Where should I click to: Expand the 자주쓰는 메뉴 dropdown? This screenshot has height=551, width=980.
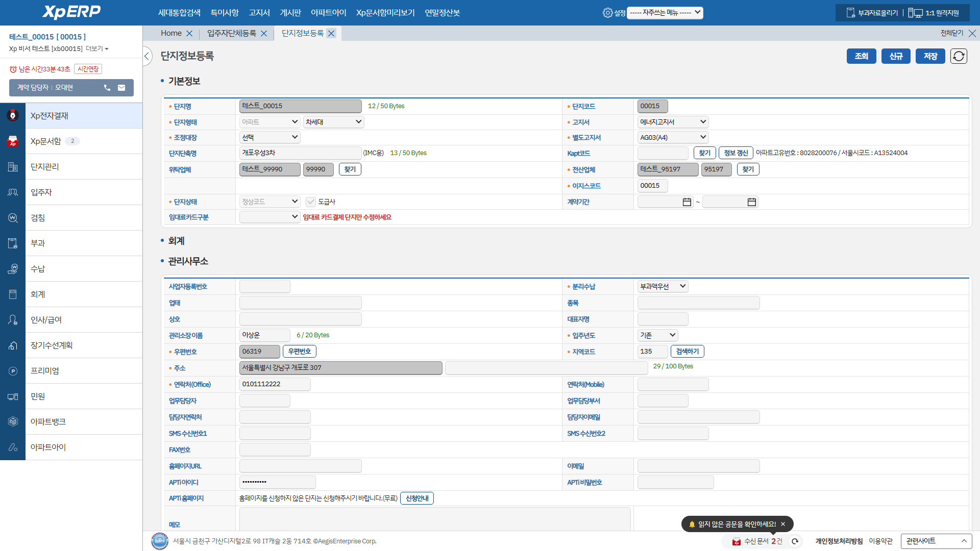pos(665,13)
